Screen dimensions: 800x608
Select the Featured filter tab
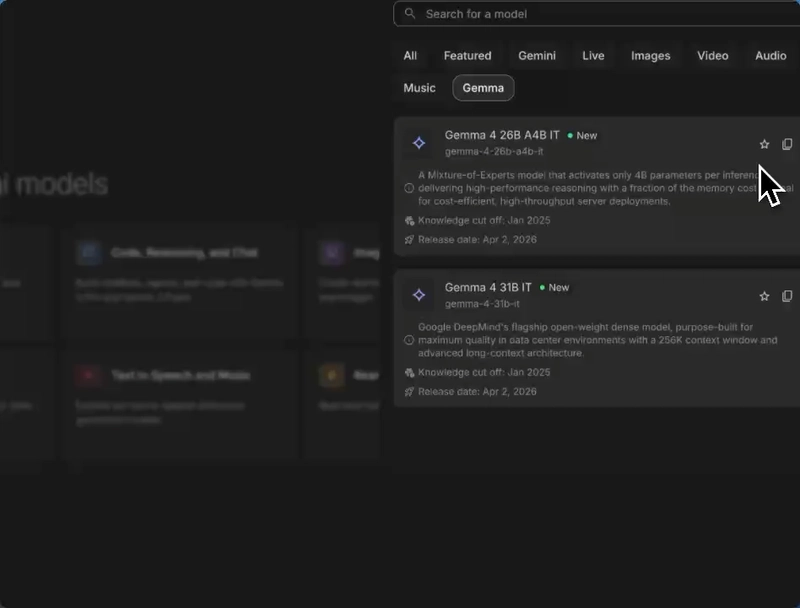[467, 56]
